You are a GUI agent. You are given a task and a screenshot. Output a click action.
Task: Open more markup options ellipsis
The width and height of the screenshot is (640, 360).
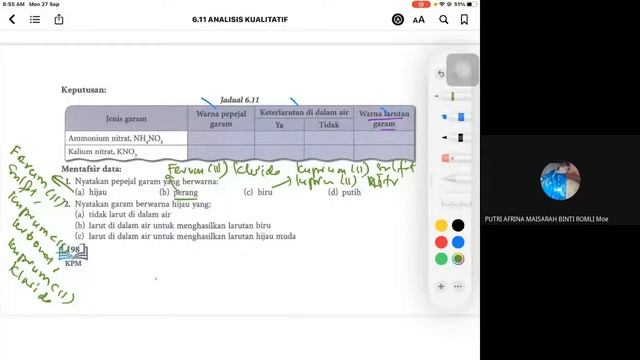click(x=458, y=286)
